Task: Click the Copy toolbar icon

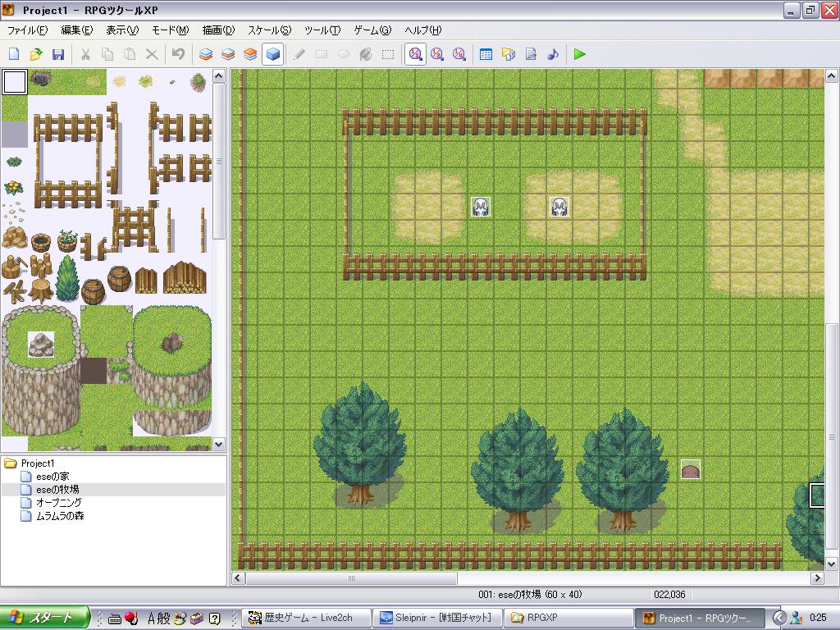Action: coord(107,54)
